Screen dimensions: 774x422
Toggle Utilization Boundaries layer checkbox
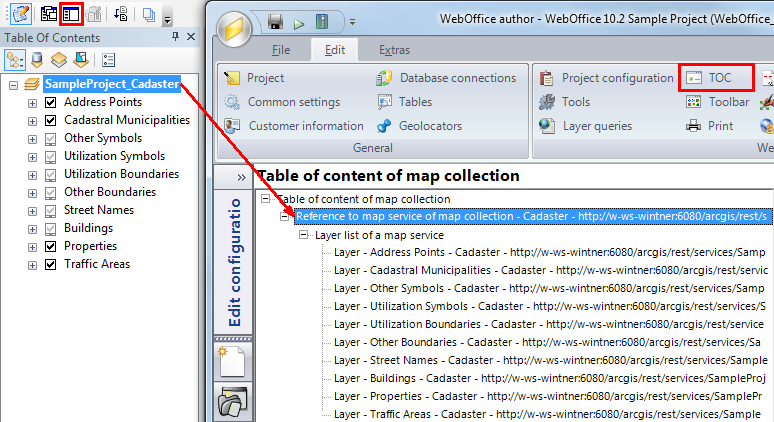[50, 175]
